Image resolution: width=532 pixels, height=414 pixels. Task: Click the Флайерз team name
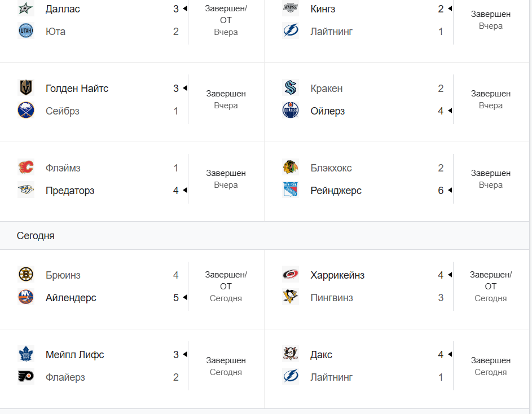pos(65,377)
